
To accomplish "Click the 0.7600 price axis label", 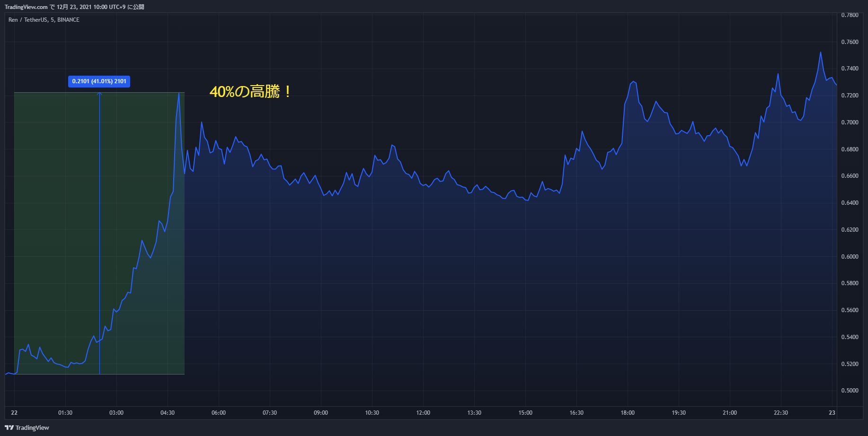I will tap(850, 42).
